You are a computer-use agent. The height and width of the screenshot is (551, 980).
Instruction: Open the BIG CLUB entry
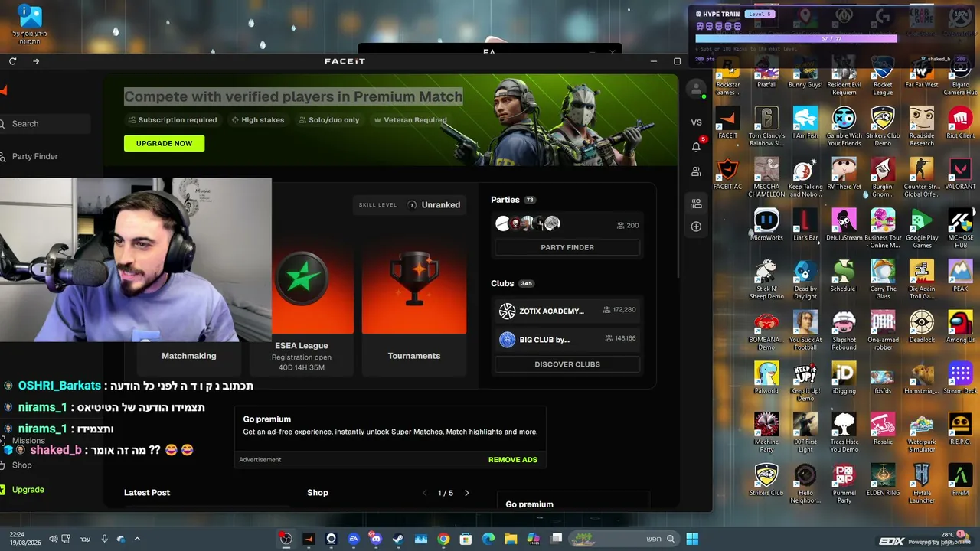click(x=567, y=339)
